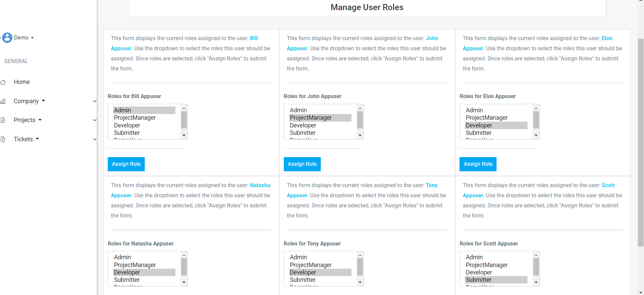Screen dimensions: 644x295
Task: Open the Demo user dropdown
Action: pos(24,38)
